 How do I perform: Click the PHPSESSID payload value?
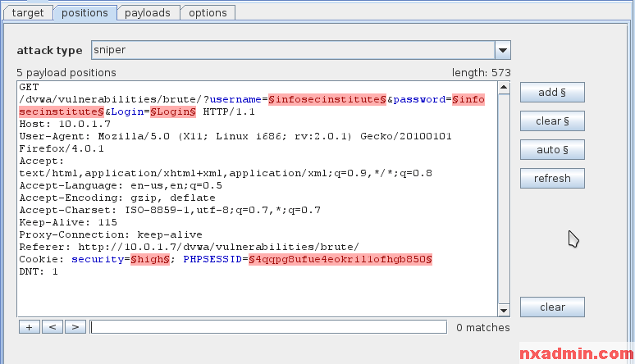pyautogui.click(x=340, y=259)
